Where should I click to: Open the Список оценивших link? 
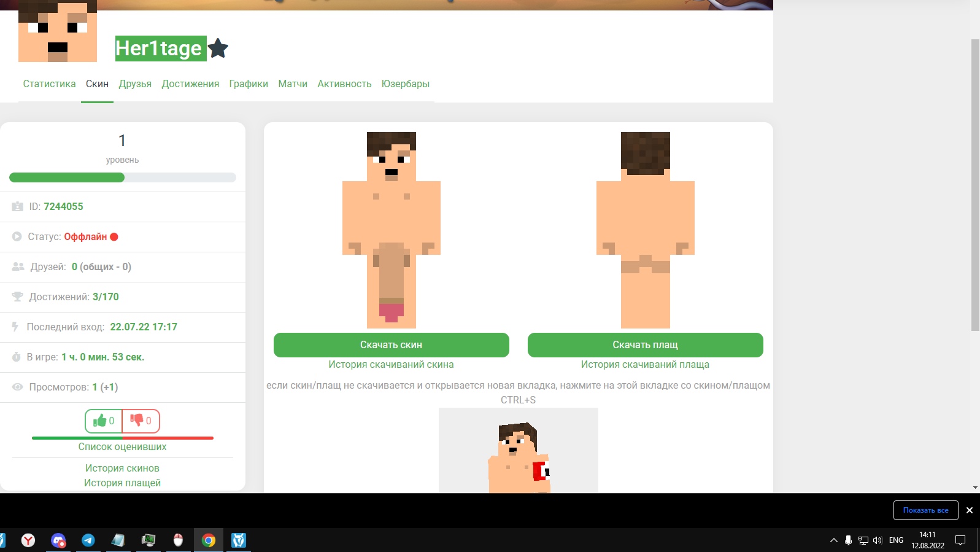[122, 446]
